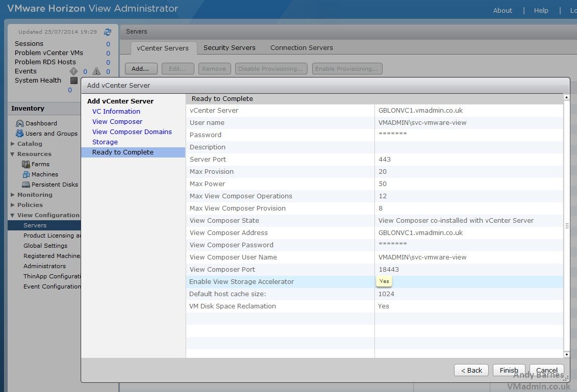Open the About link in header

(503, 10)
